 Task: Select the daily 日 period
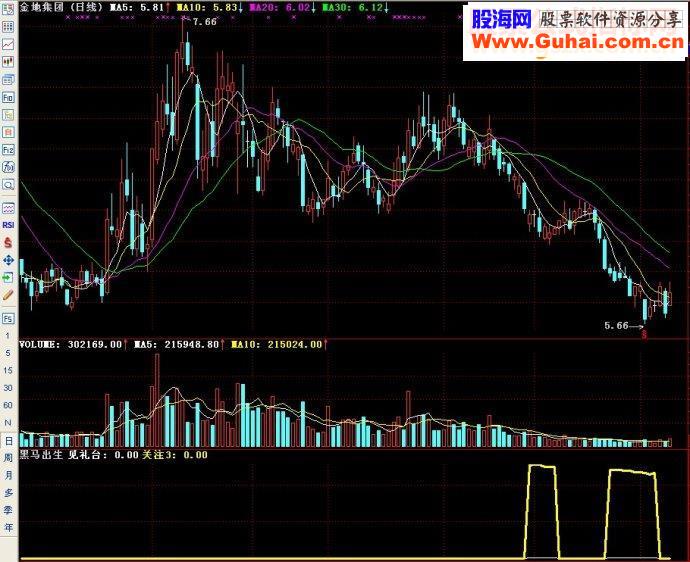point(8,441)
